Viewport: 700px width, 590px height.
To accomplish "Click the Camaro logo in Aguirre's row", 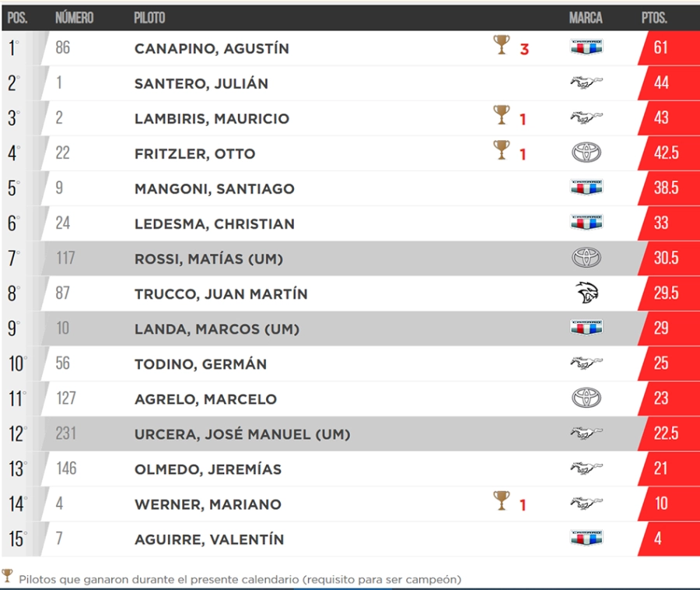I will (x=586, y=539).
